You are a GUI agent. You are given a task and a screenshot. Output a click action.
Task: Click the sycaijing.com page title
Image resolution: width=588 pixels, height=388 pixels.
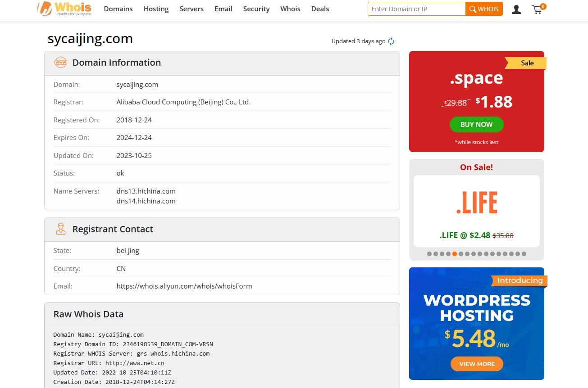point(90,39)
